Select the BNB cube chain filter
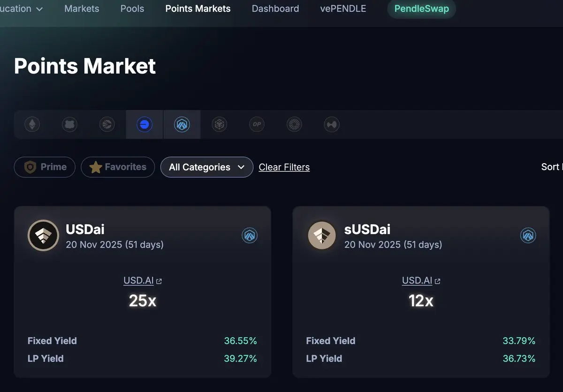Screen dimensions: 563x392 [220, 125]
